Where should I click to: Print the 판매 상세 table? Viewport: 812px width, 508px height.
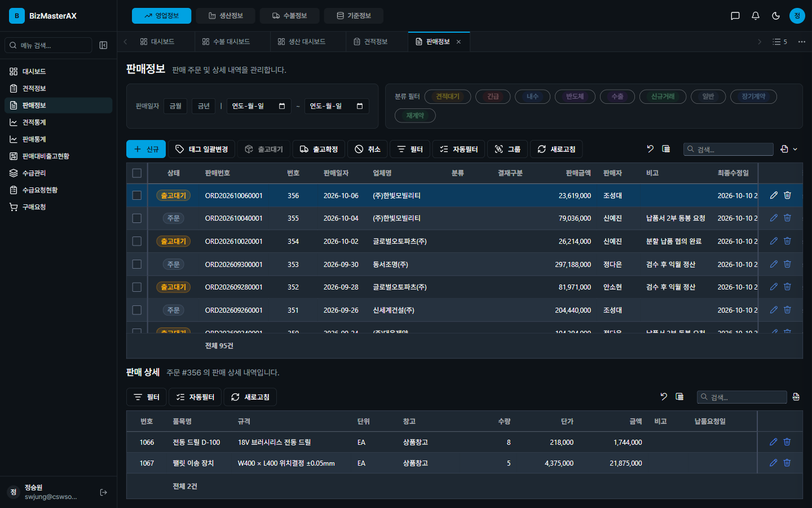[x=796, y=397]
